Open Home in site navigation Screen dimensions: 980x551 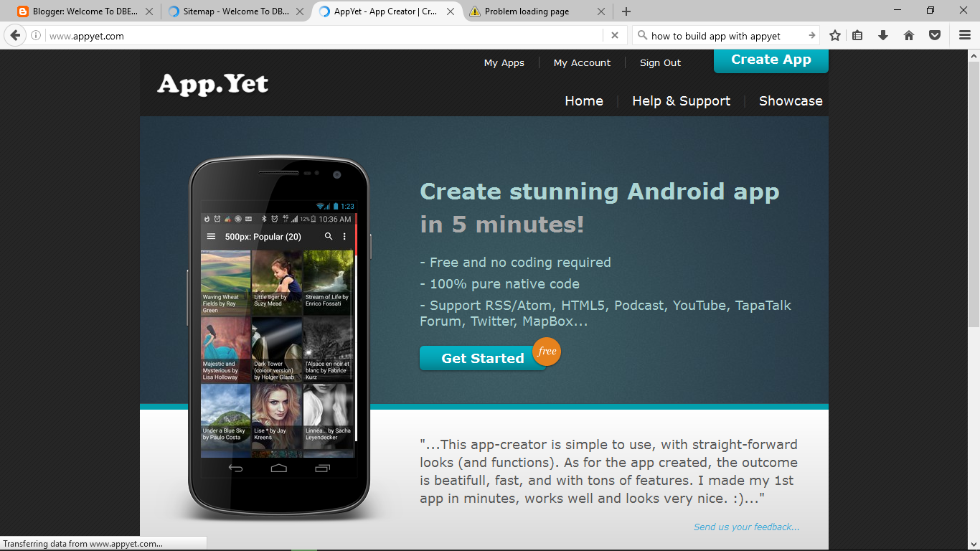click(584, 101)
